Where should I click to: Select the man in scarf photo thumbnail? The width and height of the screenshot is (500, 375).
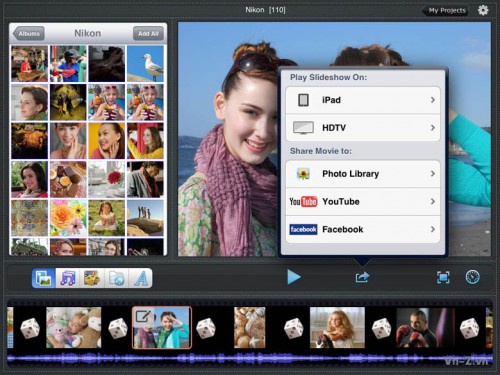pyautogui.click(x=145, y=179)
